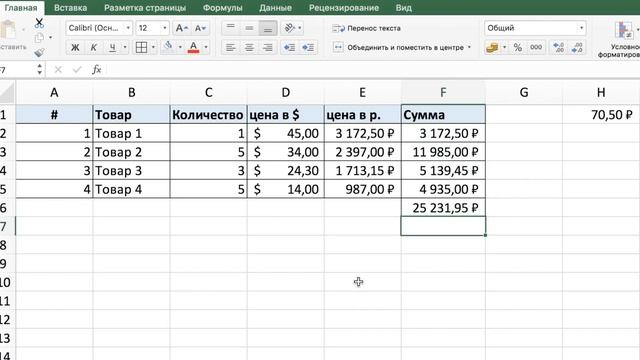Click Количество header cell
This screenshot has width=640, height=360.
208,115
